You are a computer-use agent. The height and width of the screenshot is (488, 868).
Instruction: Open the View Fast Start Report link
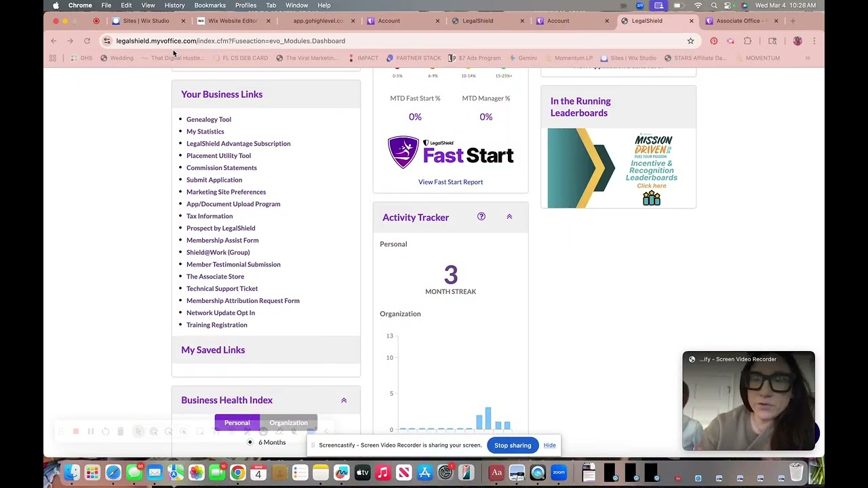pyautogui.click(x=450, y=182)
